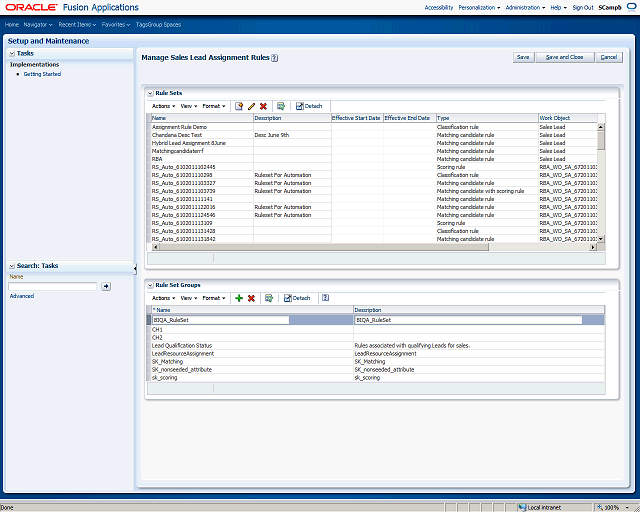Detach the Rule Sets table
This screenshot has width=640, height=512.
(x=309, y=106)
